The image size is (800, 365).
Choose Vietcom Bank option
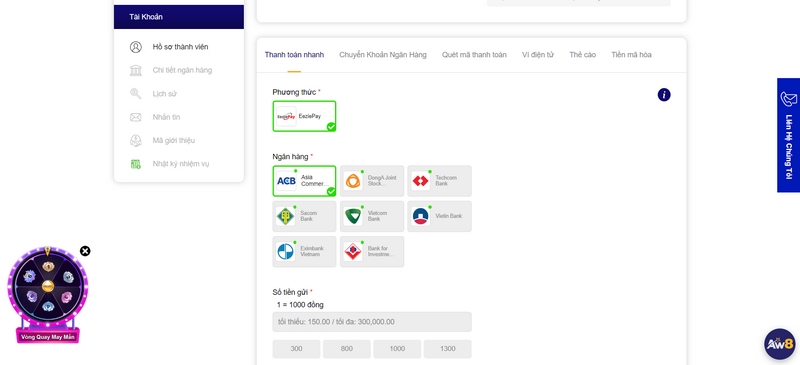pos(372,216)
